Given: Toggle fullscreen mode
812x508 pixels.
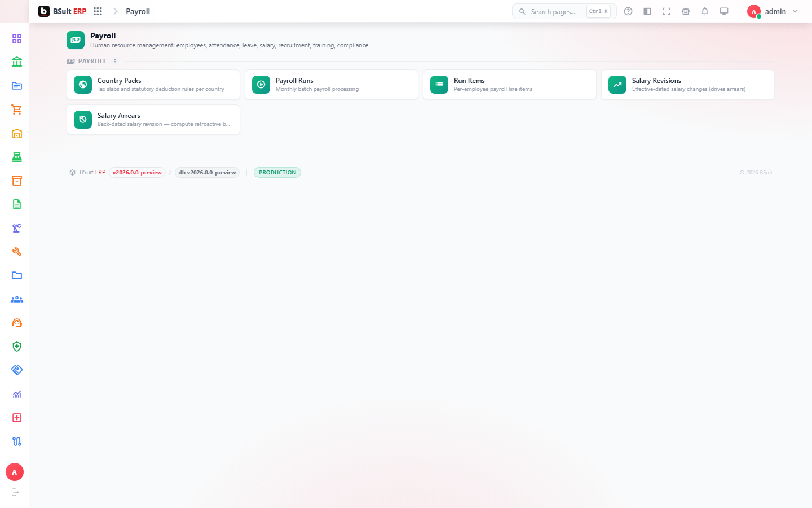Looking at the screenshot, I should coord(667,11).
